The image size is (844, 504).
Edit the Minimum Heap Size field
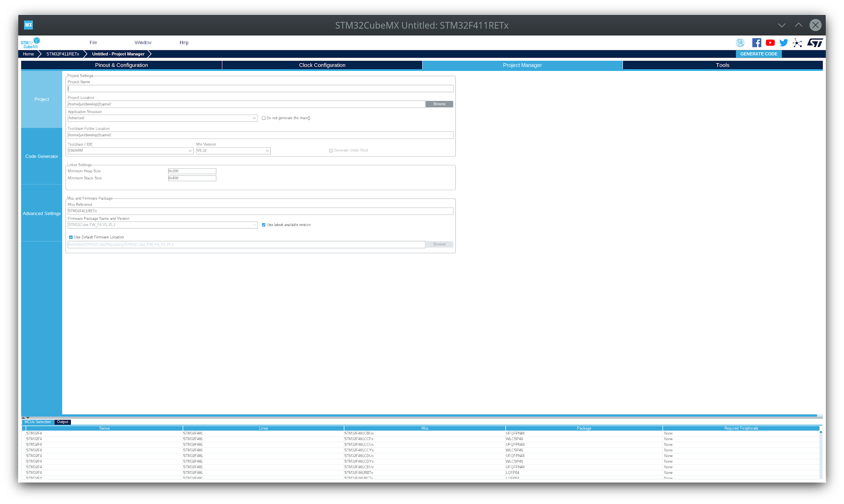(x=192, y=171)
